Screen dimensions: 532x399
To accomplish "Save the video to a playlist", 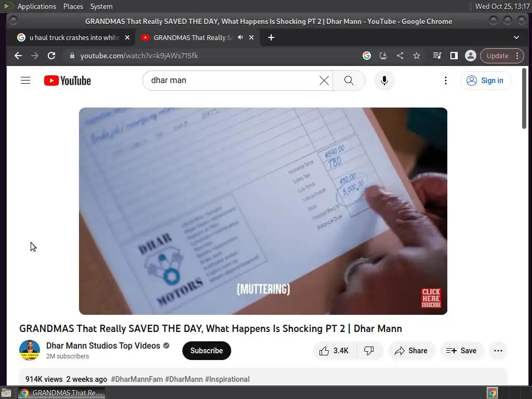I will pyautogui.click(x=461, y=351).
